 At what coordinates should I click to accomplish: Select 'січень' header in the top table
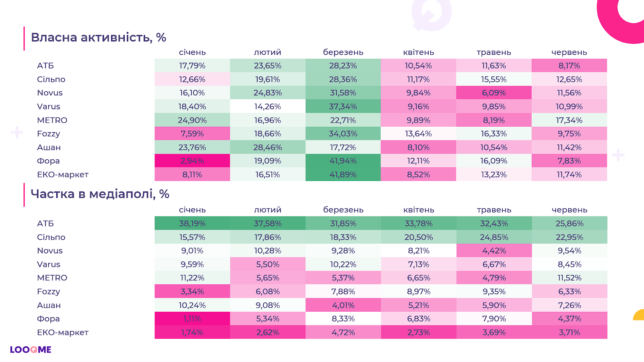[x=192, y=52]
